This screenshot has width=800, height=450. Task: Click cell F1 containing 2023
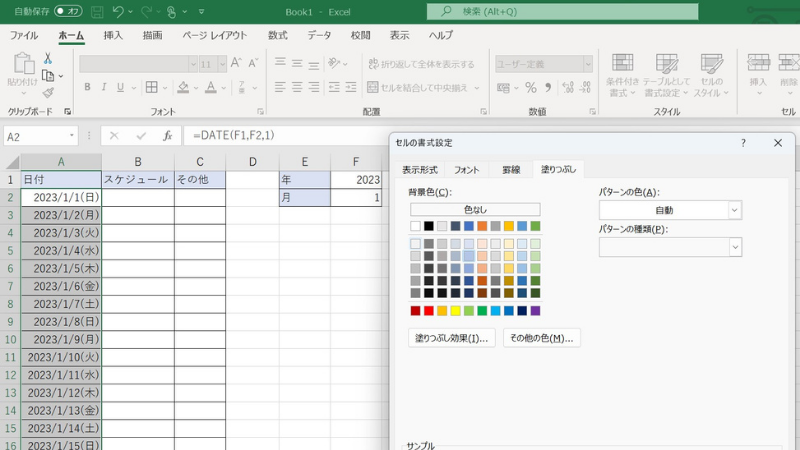tap(356, 180)
